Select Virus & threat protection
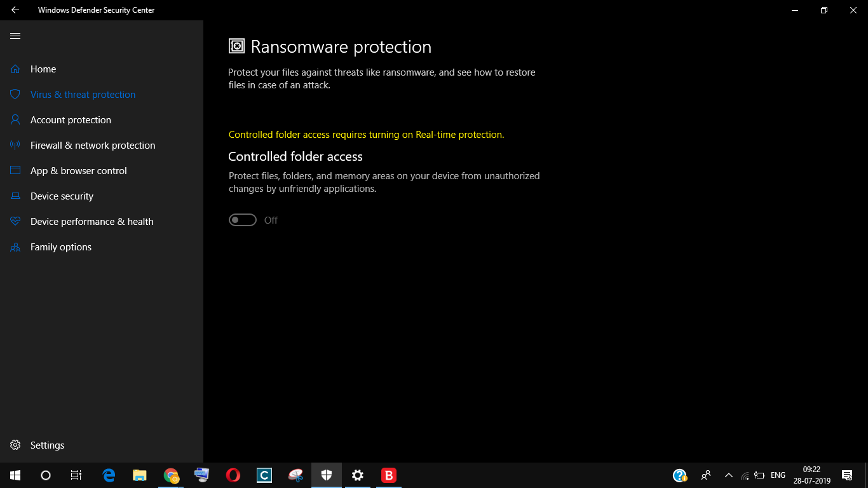 click(83, 95)
